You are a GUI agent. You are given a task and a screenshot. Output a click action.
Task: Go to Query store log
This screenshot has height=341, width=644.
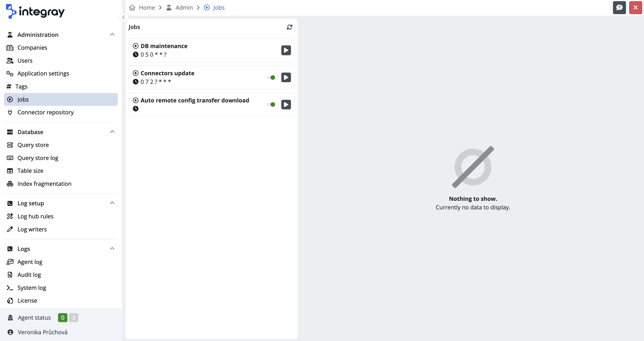[x=38, y=158]
